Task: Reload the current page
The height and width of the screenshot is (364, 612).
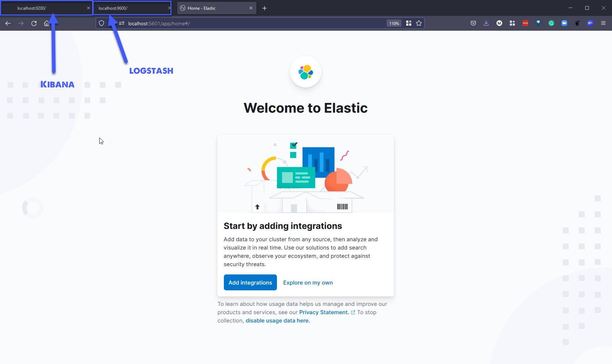Action: coord(34,23)
